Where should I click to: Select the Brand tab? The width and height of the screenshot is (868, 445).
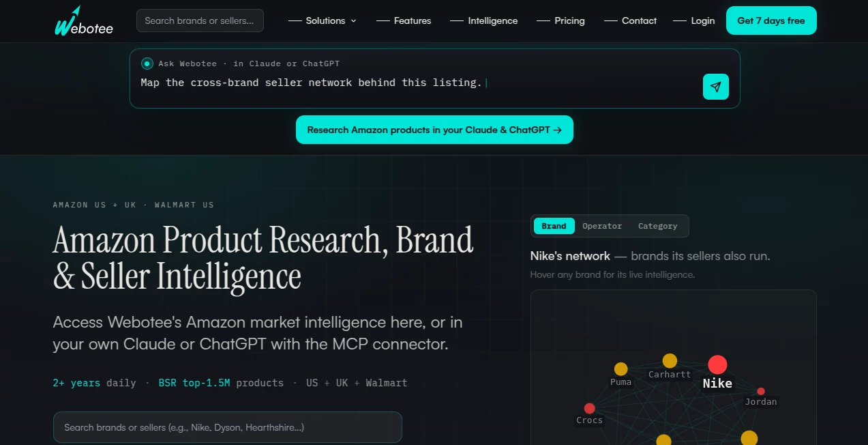pyautogui.click(x=554, y=226)
